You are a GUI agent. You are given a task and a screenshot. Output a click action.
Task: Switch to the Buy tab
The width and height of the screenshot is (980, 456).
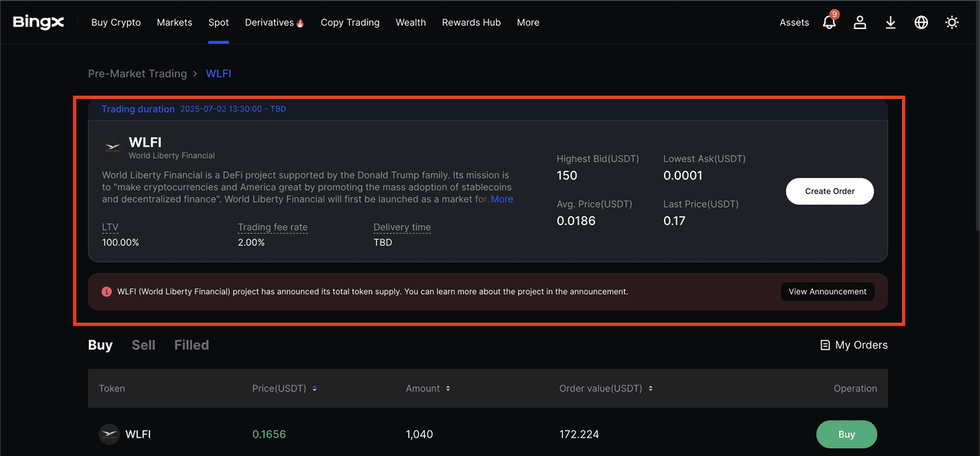pos(100,345)
